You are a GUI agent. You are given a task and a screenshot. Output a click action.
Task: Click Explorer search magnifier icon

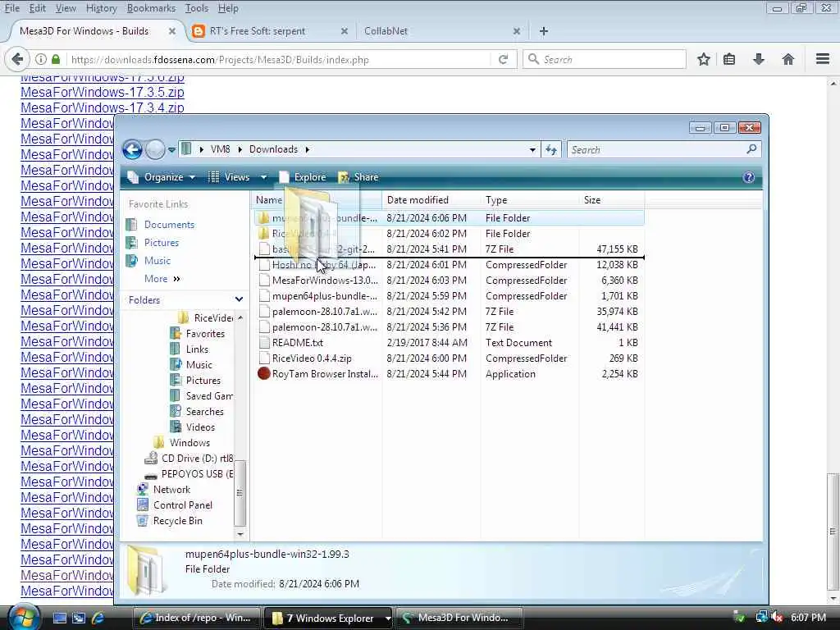751,149
